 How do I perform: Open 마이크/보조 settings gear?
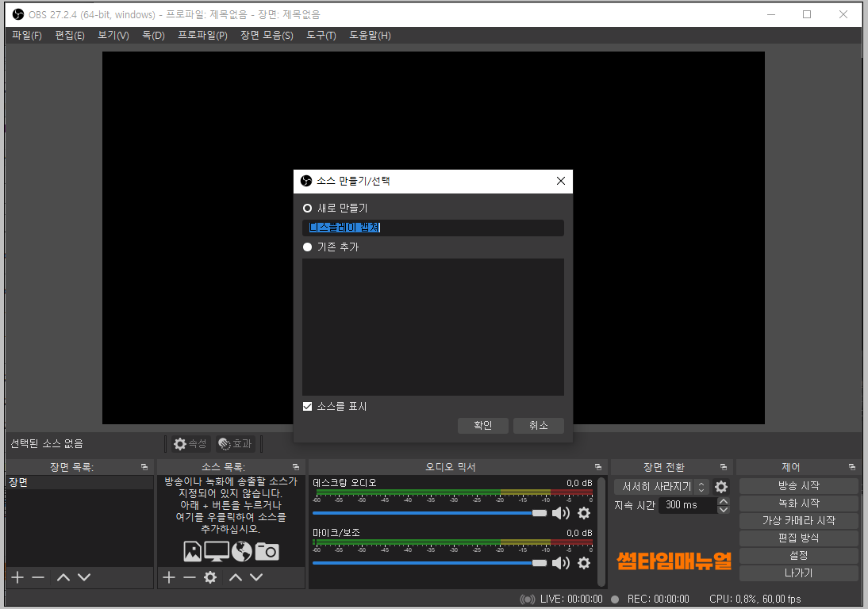tap(584, 563)
